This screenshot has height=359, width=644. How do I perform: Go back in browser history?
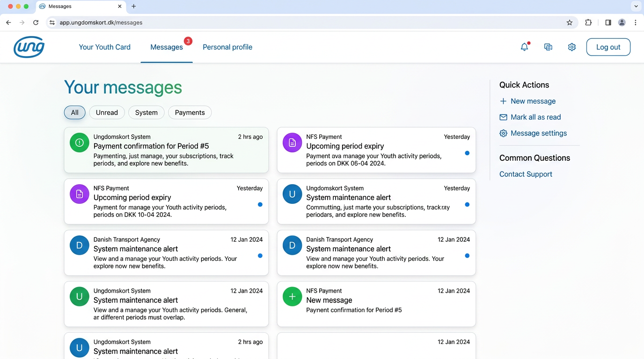click(8, 22)
